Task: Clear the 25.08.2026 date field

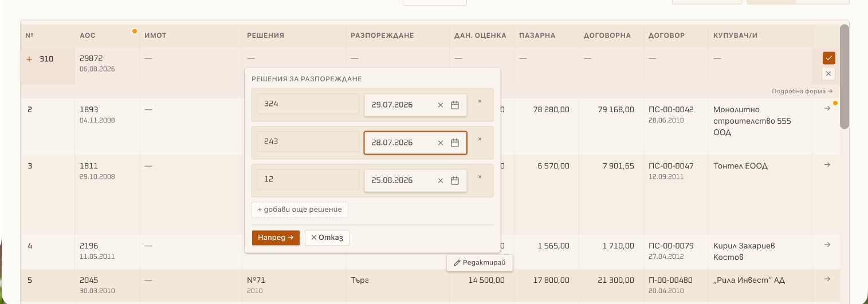Action: click(x=441, y=180)
